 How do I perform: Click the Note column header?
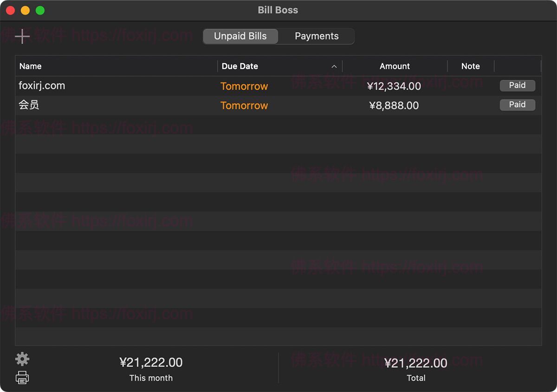tap(470, 66)
